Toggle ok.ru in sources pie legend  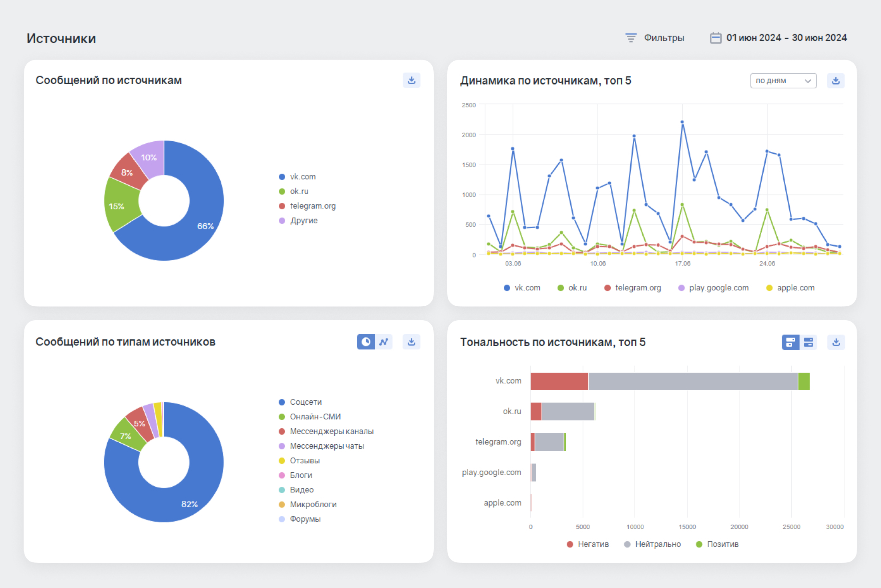(x=294, y=191)
